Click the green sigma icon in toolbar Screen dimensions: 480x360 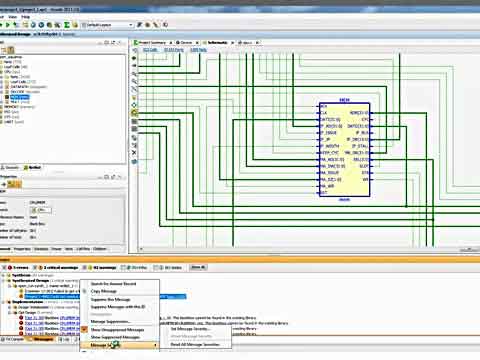click(66, 25)
